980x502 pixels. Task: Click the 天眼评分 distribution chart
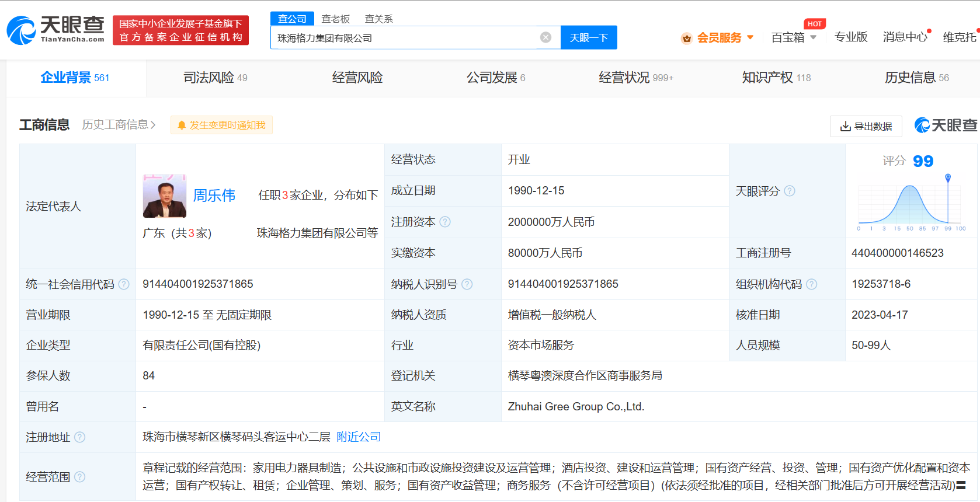point(910,203)
